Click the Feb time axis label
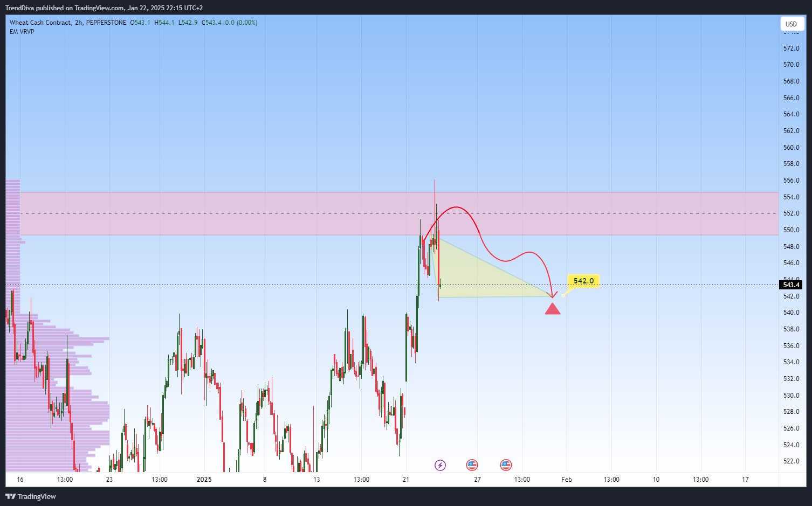The image size is (812, 506). pyautogui.click(x=567, y=480)
